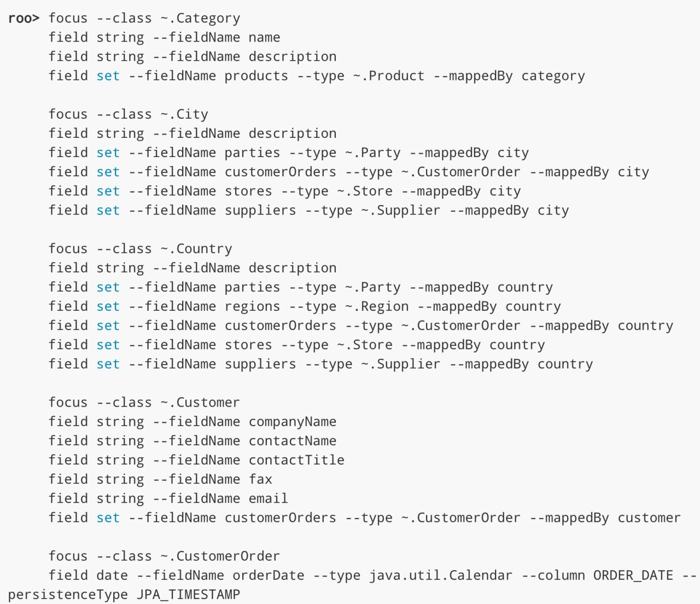Click ~.City in the focus line
The height and width of the screenshot is (604, 700).
pos(184,114)
